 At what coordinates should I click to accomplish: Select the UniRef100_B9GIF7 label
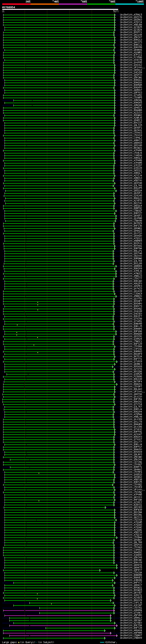point(131,316)
